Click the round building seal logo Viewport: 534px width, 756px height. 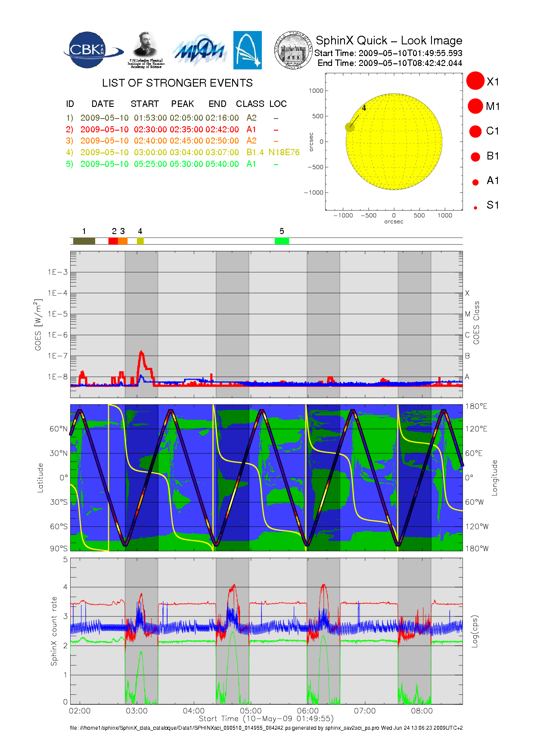(293, 50)
